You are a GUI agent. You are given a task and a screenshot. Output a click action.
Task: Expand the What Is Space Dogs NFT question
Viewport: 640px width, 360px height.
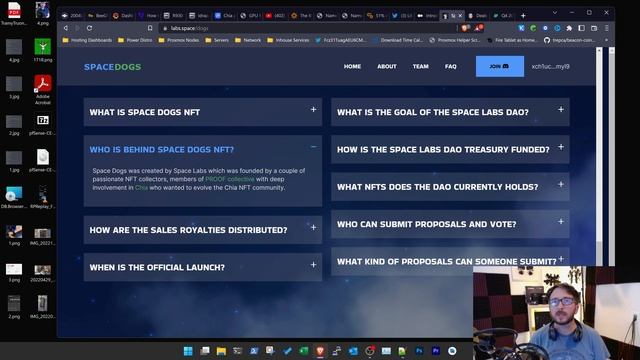pyautogui.click(x=203, y=112)
